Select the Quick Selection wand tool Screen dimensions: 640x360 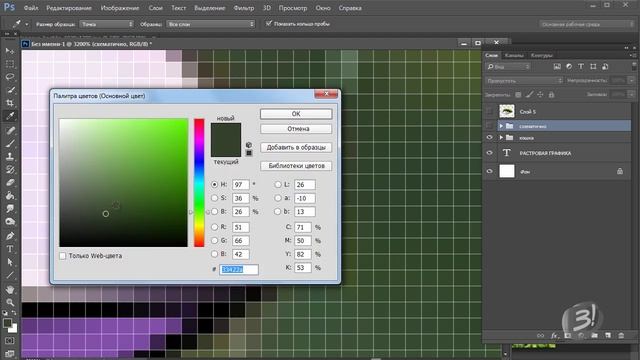pos(10,90)
